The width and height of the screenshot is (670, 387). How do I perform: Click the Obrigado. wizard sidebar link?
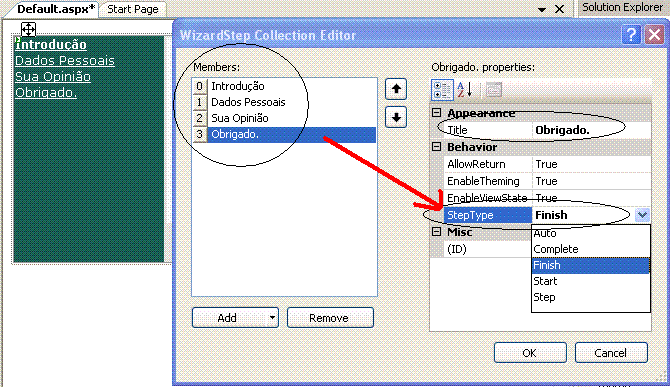46,93
